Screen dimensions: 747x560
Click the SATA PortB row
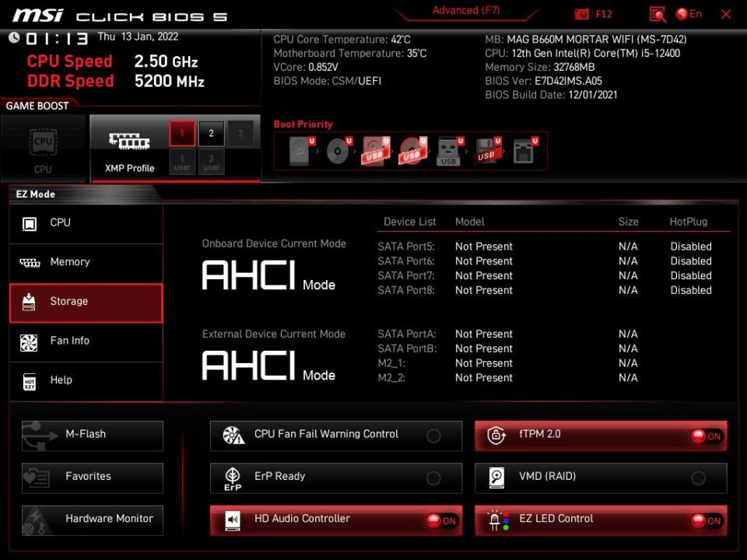coord(508,348)
